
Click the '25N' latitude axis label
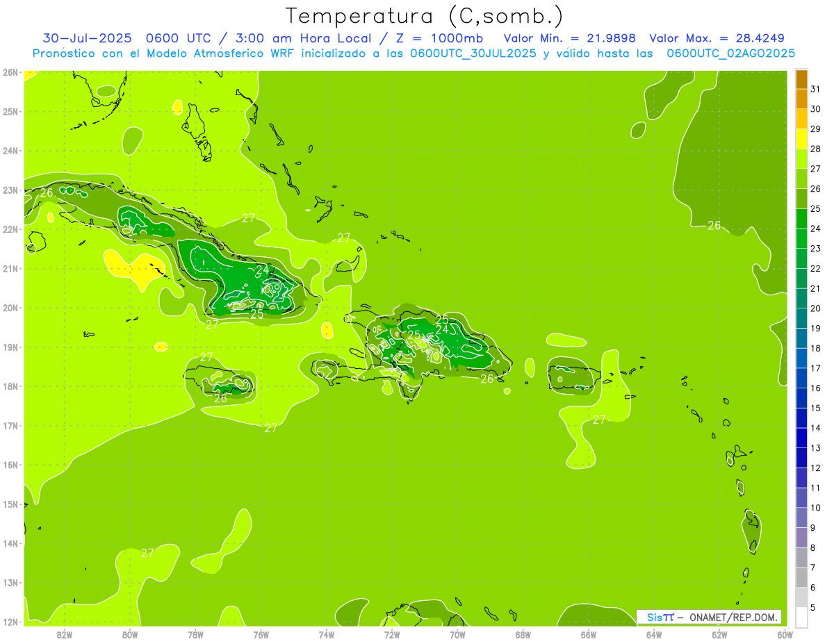pyautogui.click(x=10, y=111)
